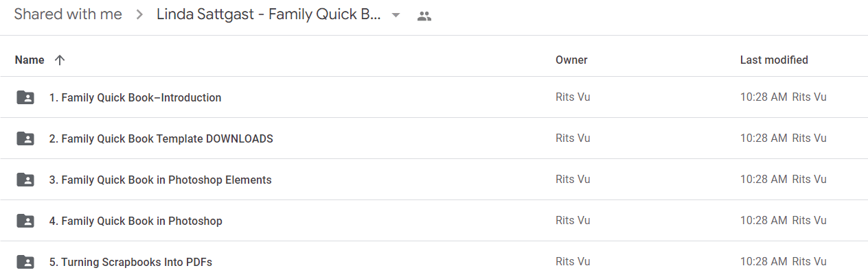Screen dimensions: 868x279
Task: Click the folder icon beside Family Quick Book in Photoshop
Action: [25, 221]
